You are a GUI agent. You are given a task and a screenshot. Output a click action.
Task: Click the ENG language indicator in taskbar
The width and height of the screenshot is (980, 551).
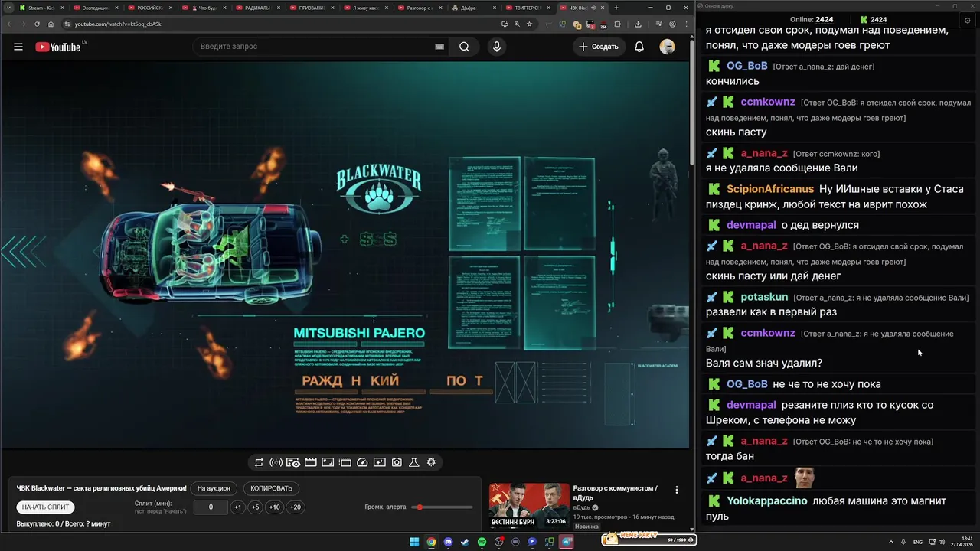click(x=918, y=542)
